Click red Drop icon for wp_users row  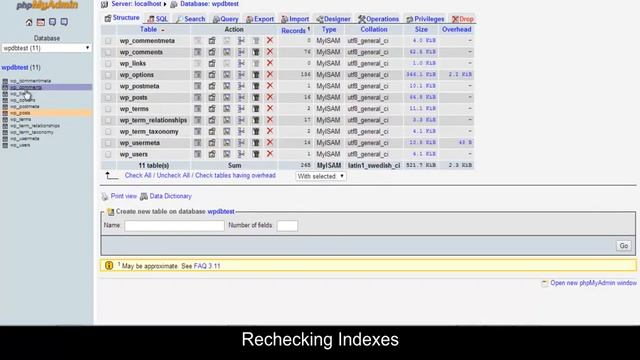pos(270,154)
